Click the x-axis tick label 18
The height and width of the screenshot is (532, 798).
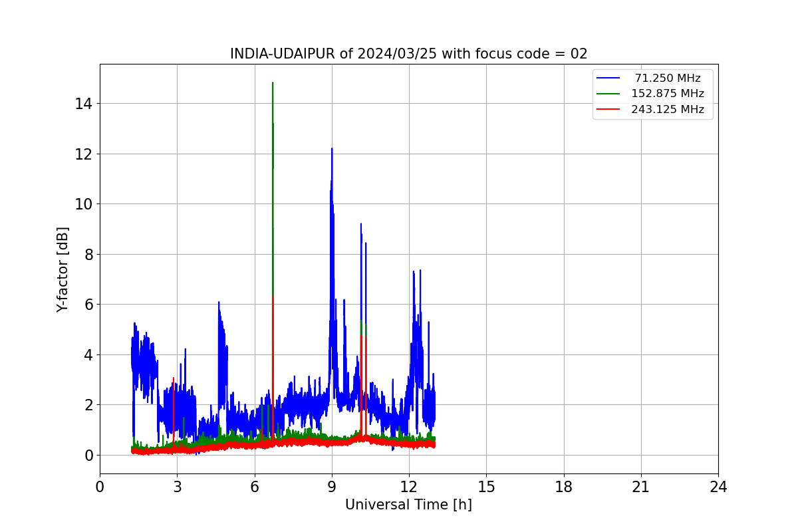[x=563, y=487]
